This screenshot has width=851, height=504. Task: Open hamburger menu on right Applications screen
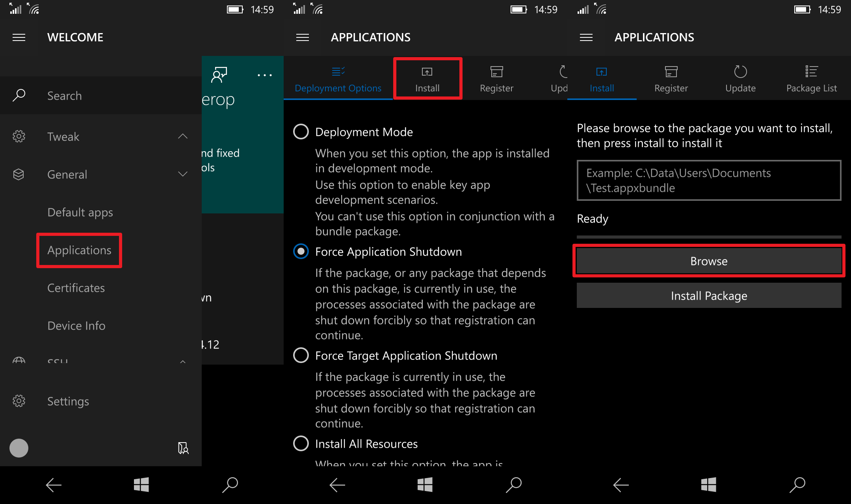coord(586,37)
